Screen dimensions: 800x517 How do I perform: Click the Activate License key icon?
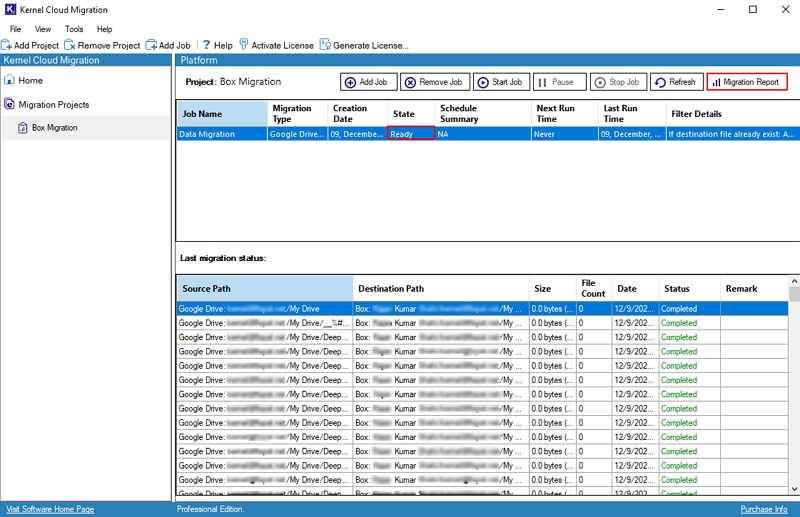(x=244, y=44)
